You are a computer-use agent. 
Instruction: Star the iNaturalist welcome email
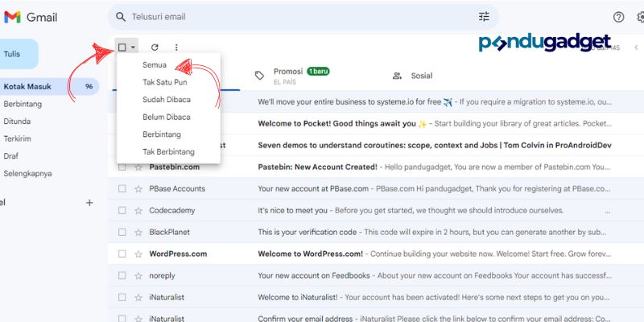coord(138,298)
